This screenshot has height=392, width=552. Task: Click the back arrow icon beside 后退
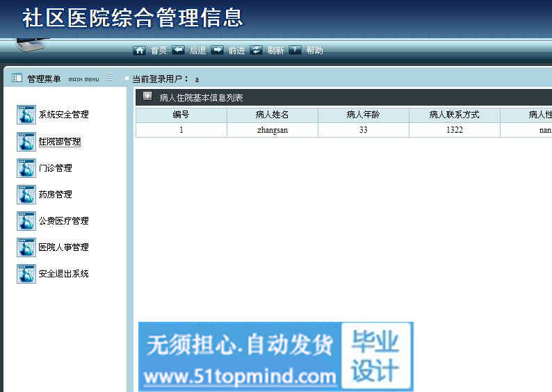pyautogui.click(x=178, y=50)
